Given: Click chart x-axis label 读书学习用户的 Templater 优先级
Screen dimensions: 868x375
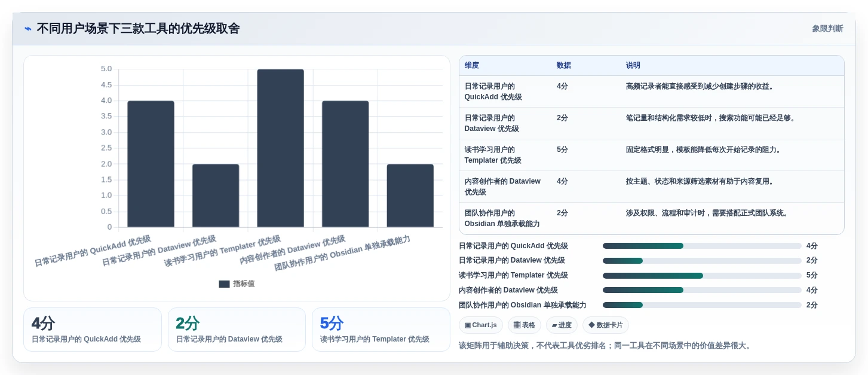Looking at the screenshot, I should point(222,252).
